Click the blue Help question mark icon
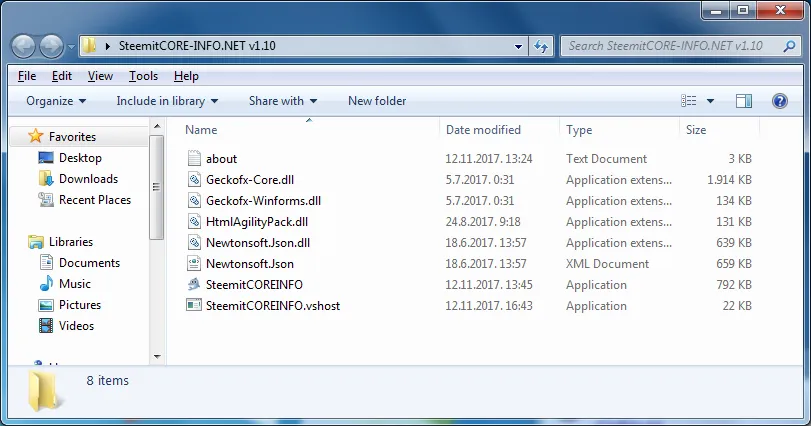Image resolution: width=811 pixels, height=426 pixels. coord(779,101)
